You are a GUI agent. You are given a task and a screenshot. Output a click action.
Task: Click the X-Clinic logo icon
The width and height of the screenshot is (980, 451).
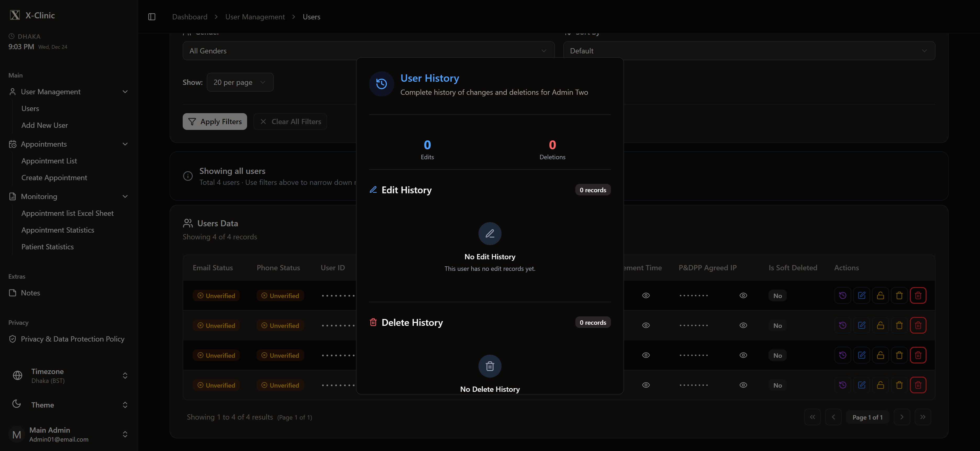[x=15, y=15]
